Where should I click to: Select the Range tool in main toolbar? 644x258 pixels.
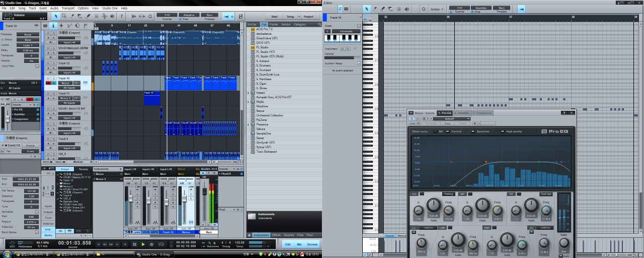click(x=64, y=16)
